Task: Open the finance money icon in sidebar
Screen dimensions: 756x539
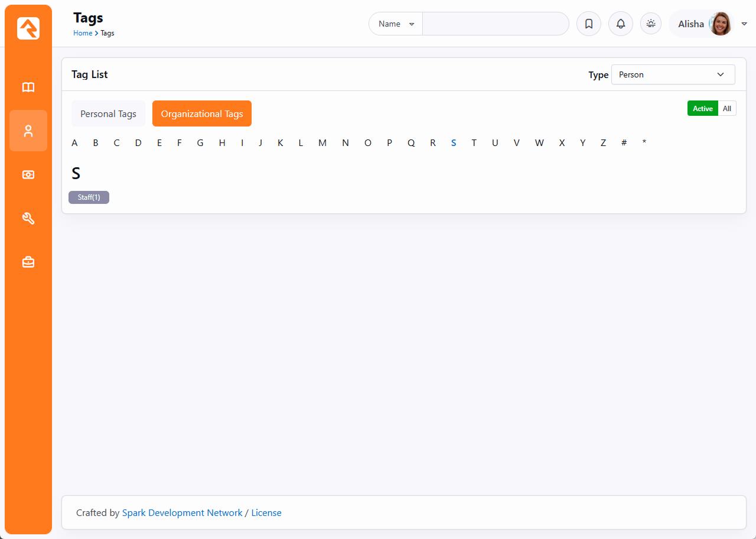Action: 28,174
